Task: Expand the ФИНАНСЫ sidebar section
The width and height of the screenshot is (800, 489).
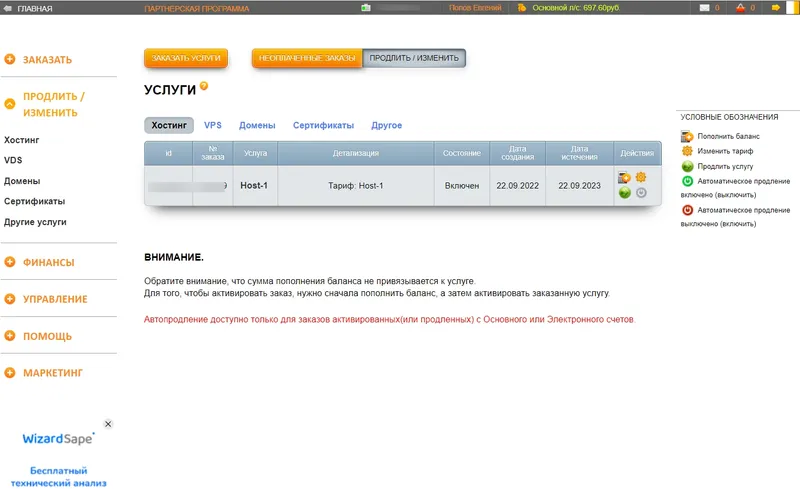Action: 48,262
